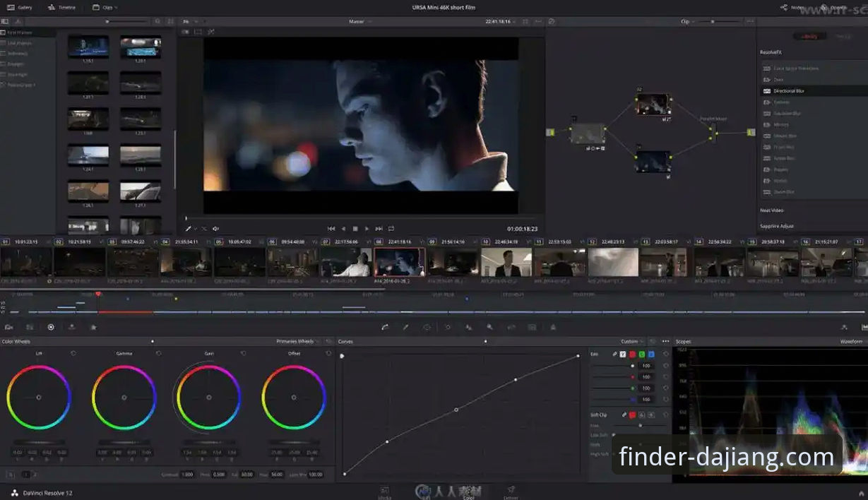Open the Neat Video plugin category

(771, 210)
